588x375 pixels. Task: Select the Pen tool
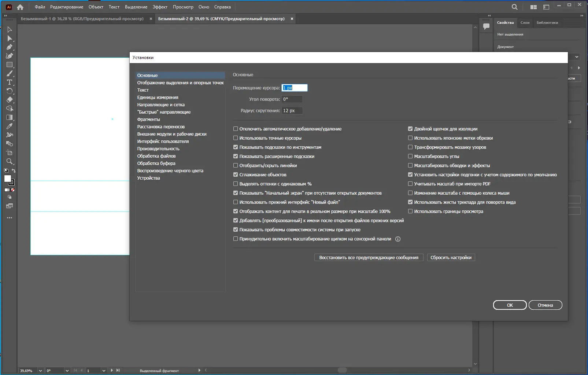click(x=10, y=47)
